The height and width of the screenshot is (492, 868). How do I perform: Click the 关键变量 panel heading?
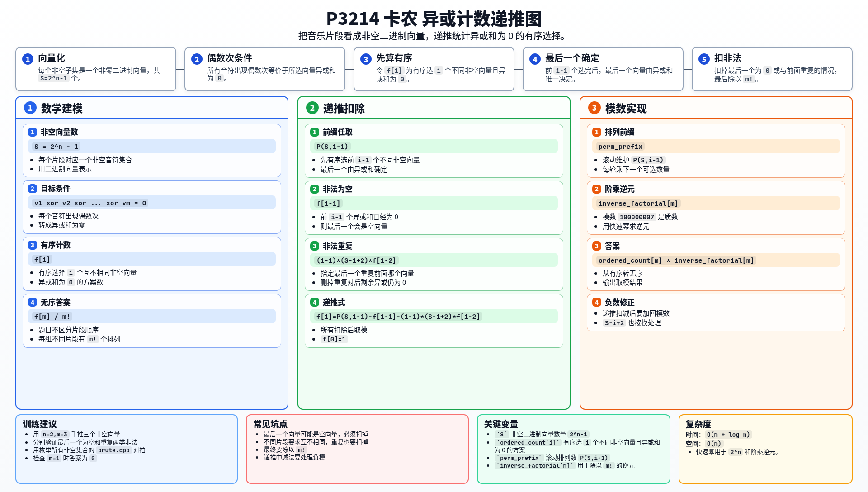(x=501, y=424)
